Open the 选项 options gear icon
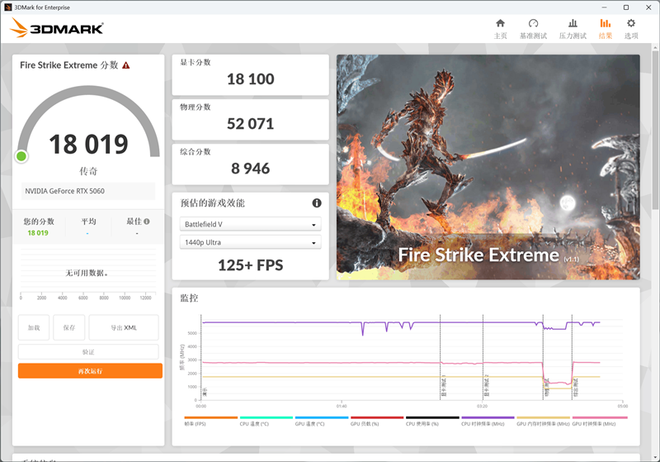Screen dimensions: 660x462 (x=631, y=29)
